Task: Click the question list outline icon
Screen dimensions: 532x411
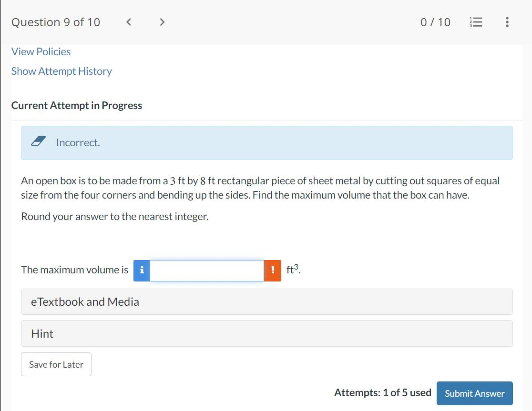Action: tap(475, 22)
